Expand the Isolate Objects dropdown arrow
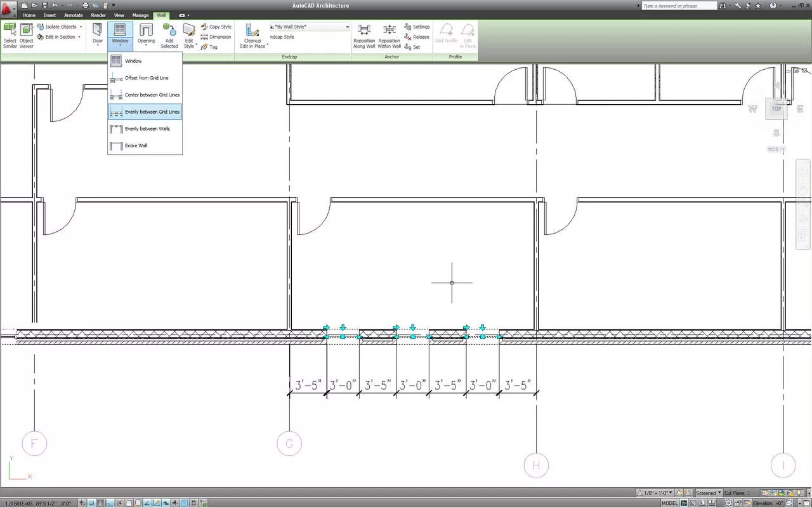The width and height of the screenshot is (812, 508). pyautogui.click(x=81, y=27)
